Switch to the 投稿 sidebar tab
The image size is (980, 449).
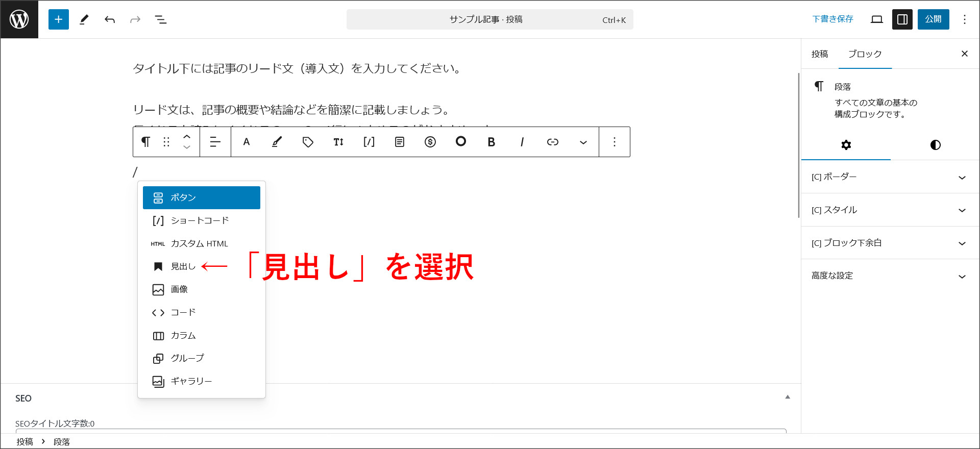point(820,54)
